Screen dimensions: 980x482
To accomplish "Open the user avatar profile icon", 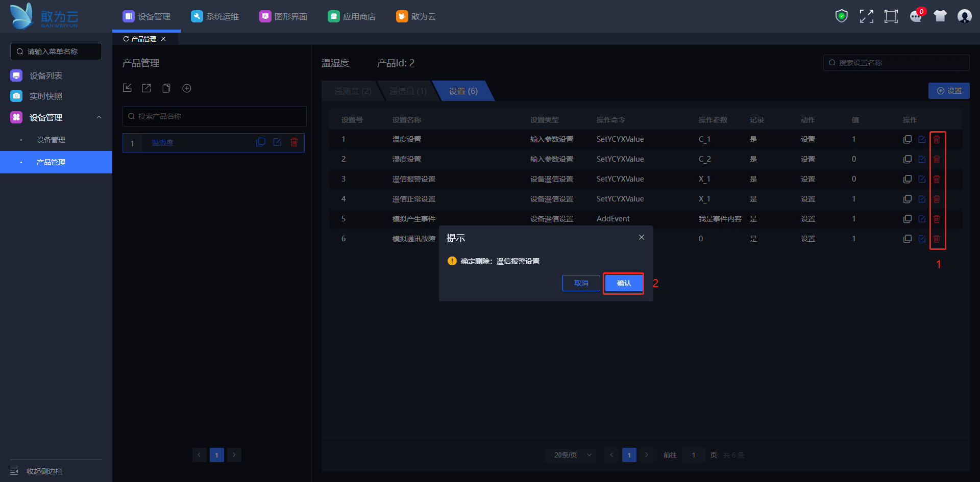I will click(x=964, y=16).
